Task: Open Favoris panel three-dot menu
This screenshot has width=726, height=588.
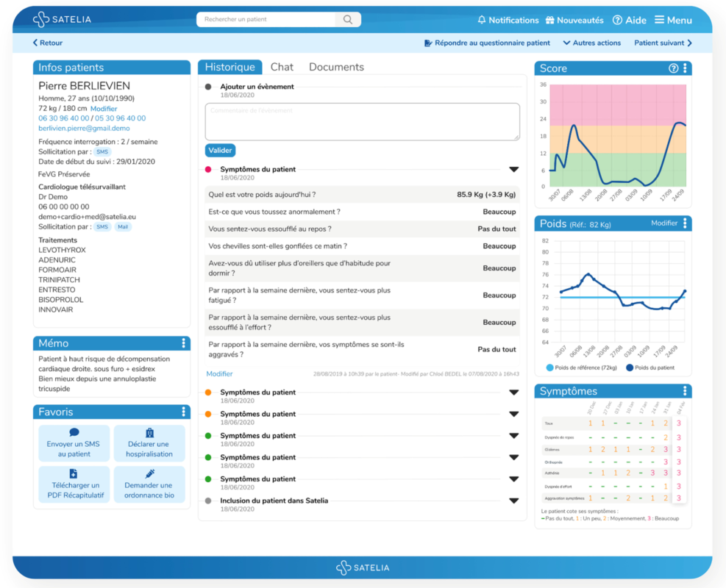Action: tap(184, 412)
